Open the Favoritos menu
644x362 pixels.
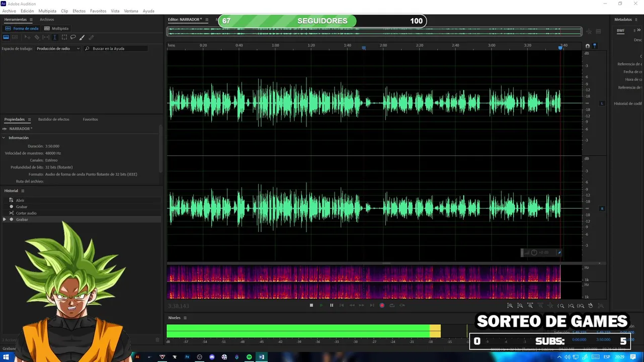pos(98,11)
